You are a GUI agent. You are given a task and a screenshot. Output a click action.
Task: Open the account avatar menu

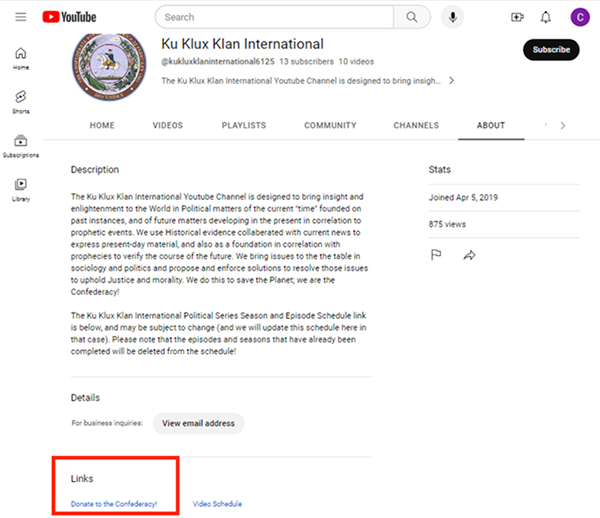point(579,17)
